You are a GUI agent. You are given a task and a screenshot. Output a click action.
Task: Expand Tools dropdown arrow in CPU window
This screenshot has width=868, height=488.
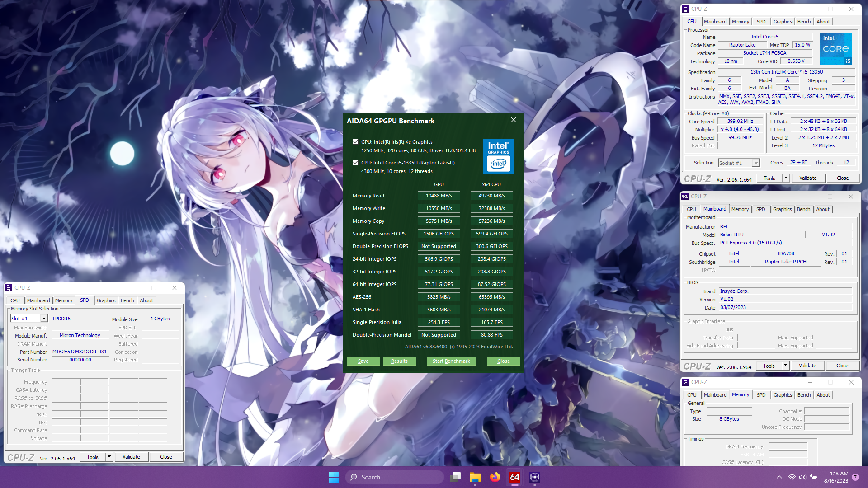pos(786,178)
